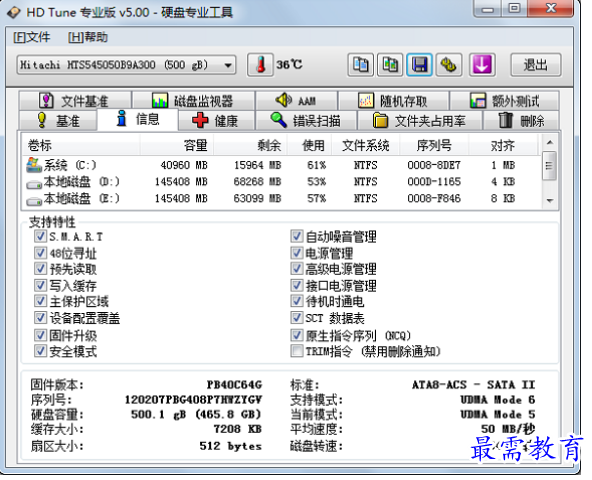
Task: Click the floppy disk save icon
Action: [x=419, y=65]
